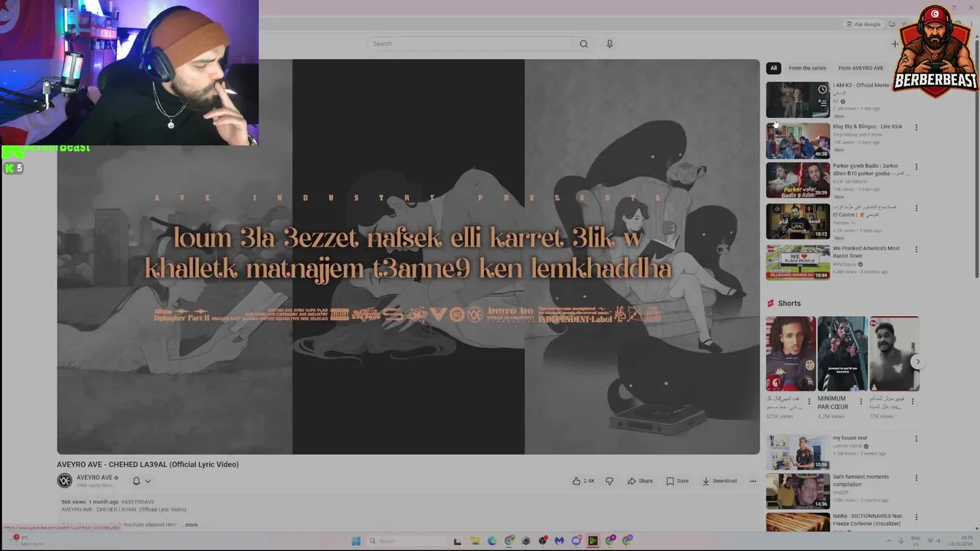Click the video title CHEHED LA39AL

148,465
